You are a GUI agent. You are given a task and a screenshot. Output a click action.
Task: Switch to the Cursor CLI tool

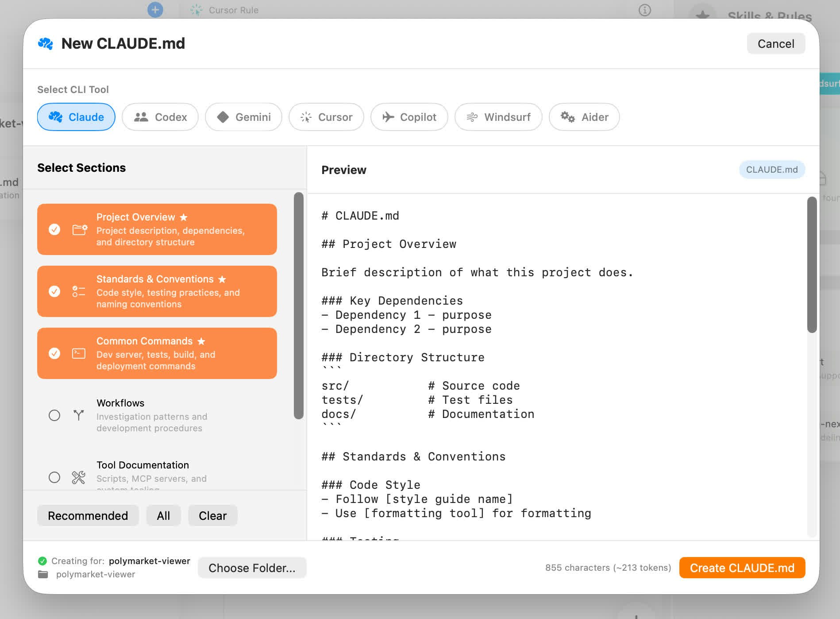click(326, 117)
